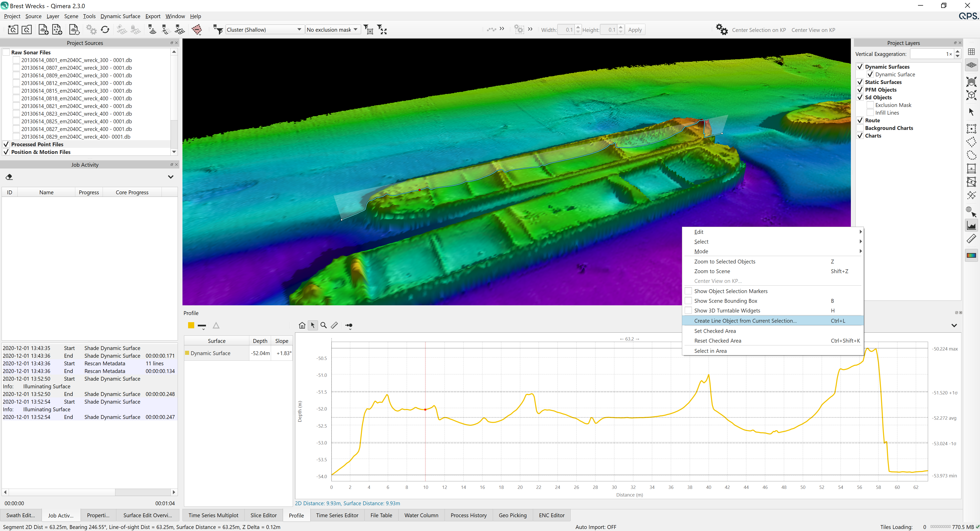
Task: Click the add raw sonar file icon
Action: pyautogui.click(x=43, y=30)
